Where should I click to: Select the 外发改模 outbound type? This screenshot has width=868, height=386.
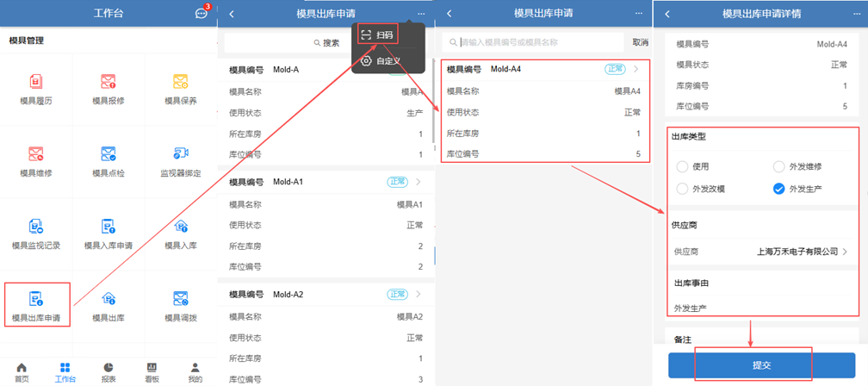pyautogui.click(x=683, y=189)
